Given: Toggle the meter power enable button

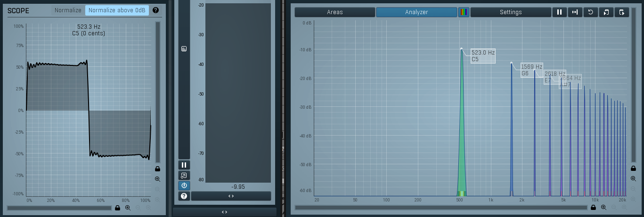Looking at the screenshot, I should pyautogui.click(x=184, y=185).
